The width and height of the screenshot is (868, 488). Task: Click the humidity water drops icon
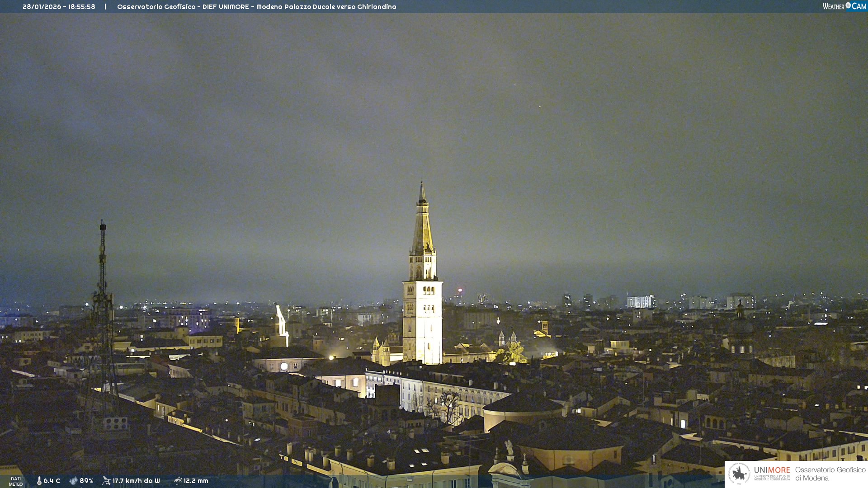(x=73, y=481)
